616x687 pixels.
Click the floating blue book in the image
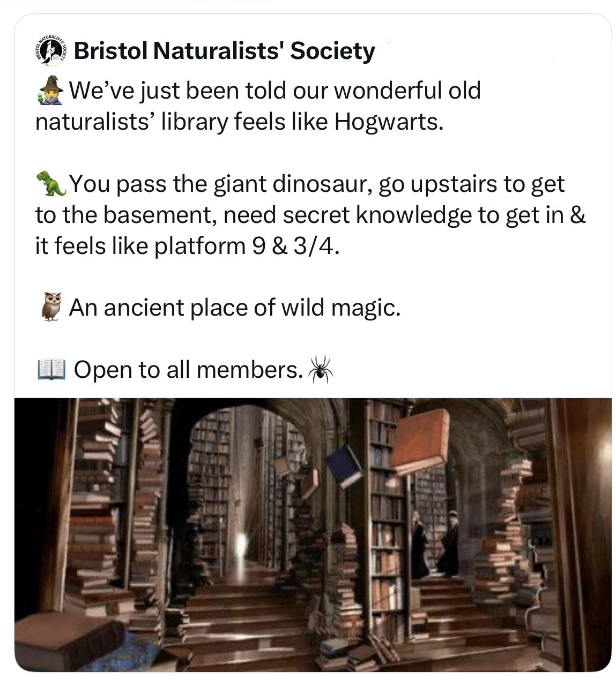click(345, 465)
